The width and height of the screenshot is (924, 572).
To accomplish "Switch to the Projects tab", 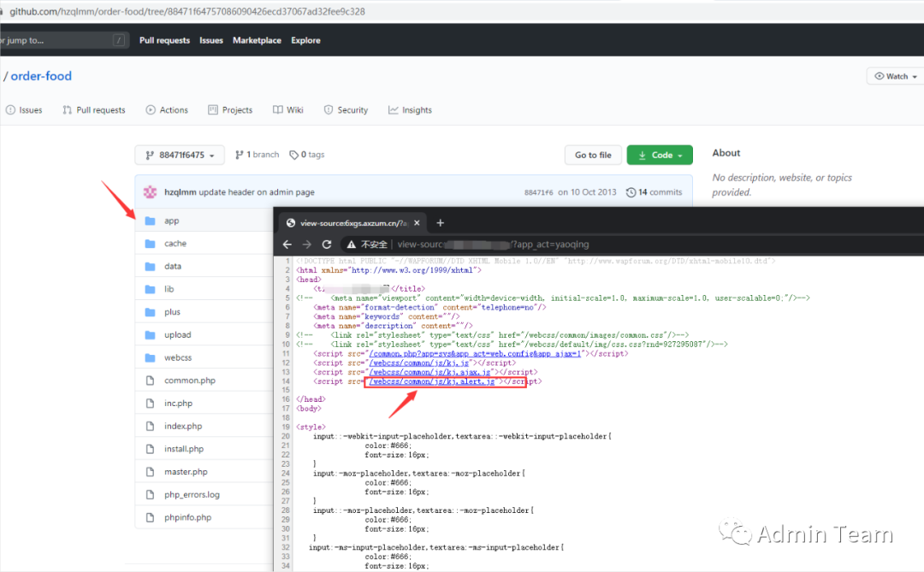I will point(230,110).
